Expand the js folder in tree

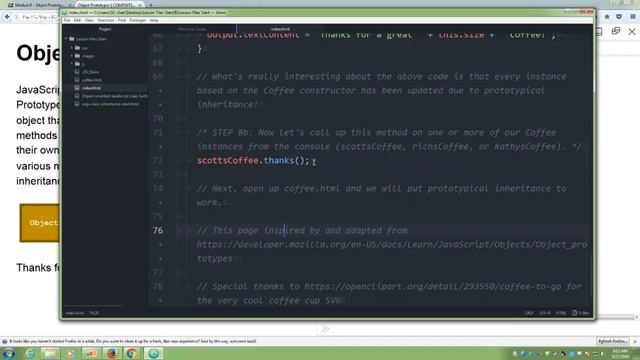72,64
